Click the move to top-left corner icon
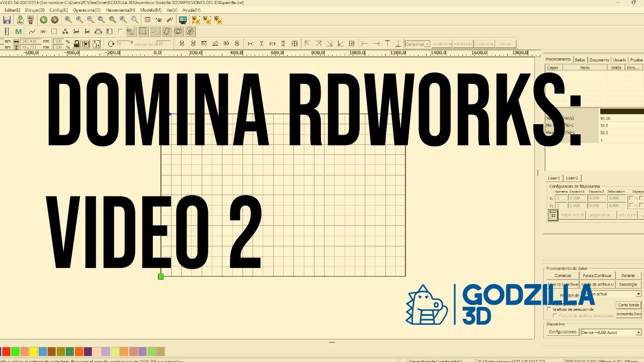This screenshot has width=644, height=362. (x=307, y=44)
